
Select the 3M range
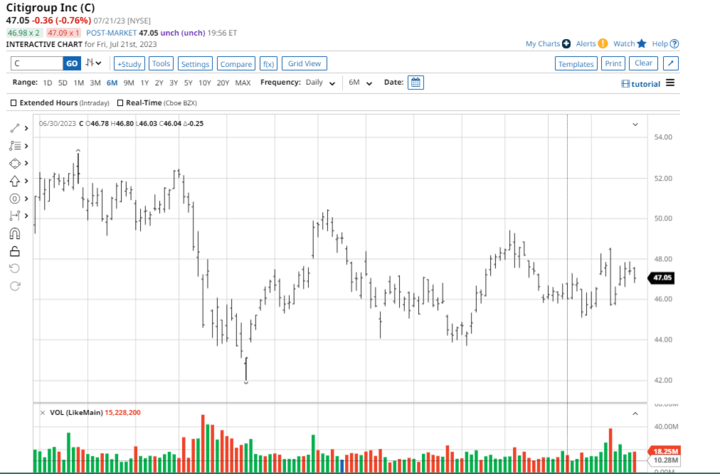[95, 83]
